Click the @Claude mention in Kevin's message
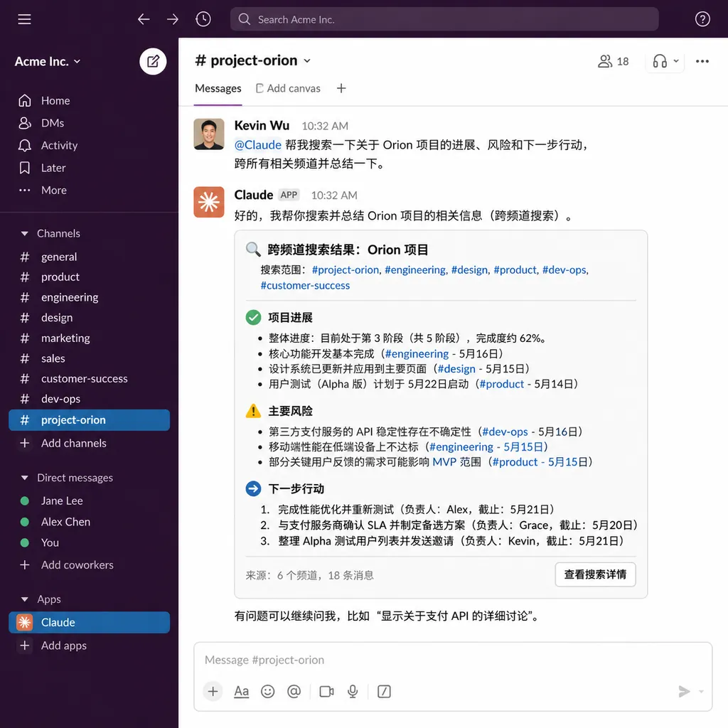The height and width of the screenshot is (728, 728). pos(257,145)
